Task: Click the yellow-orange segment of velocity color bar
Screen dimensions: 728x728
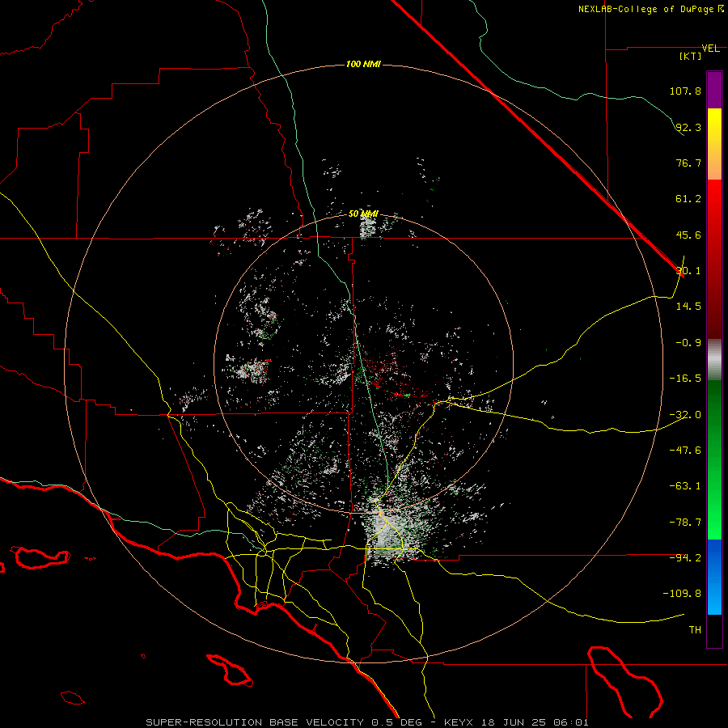Action: (714, 144)
